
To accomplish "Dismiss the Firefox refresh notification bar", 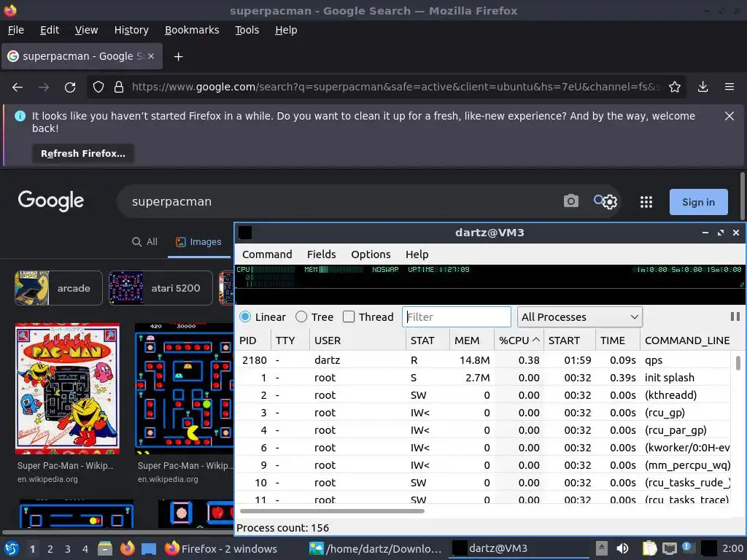I will click(729, 116).
